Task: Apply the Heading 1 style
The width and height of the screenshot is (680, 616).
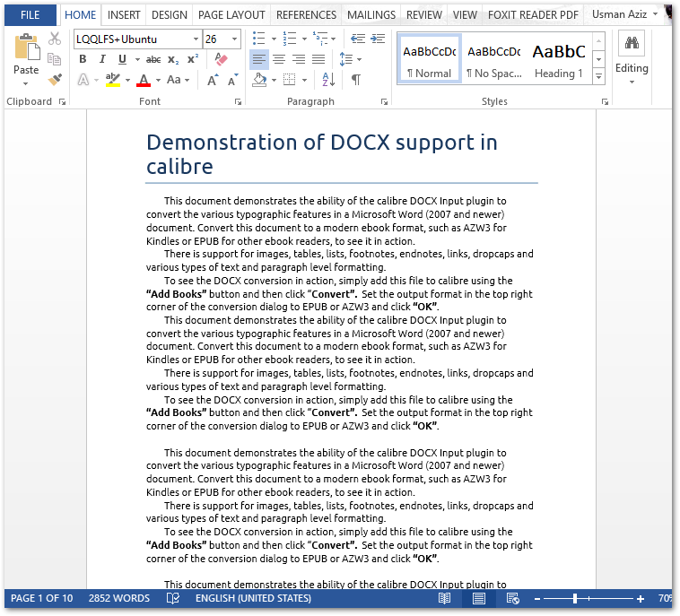Action: click(x=559, y=59)
